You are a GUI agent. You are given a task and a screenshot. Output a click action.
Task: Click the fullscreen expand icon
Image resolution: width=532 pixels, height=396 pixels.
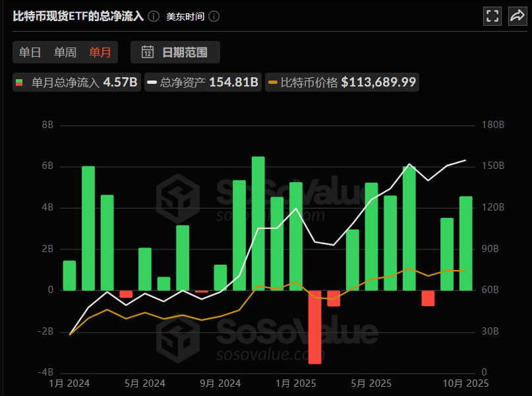pyautogui.click(x=492, y=16)
